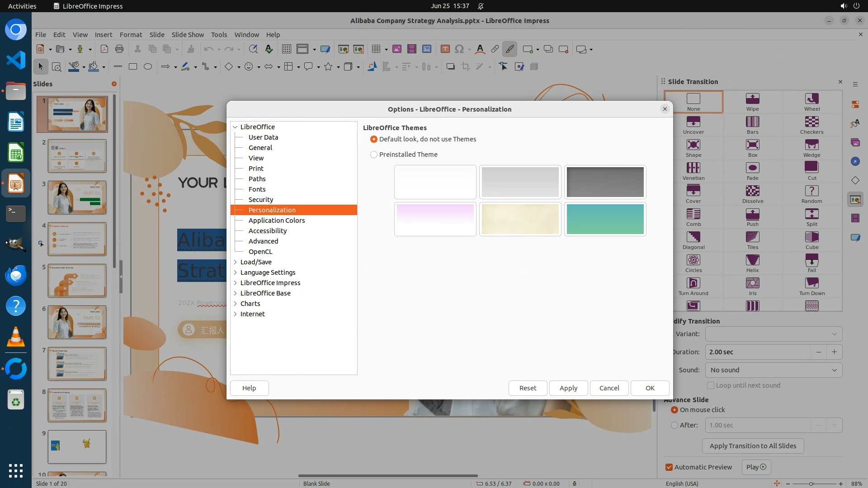Select the After advance slide option
This screenshot has width=868, height=488.
coord(675,425)
